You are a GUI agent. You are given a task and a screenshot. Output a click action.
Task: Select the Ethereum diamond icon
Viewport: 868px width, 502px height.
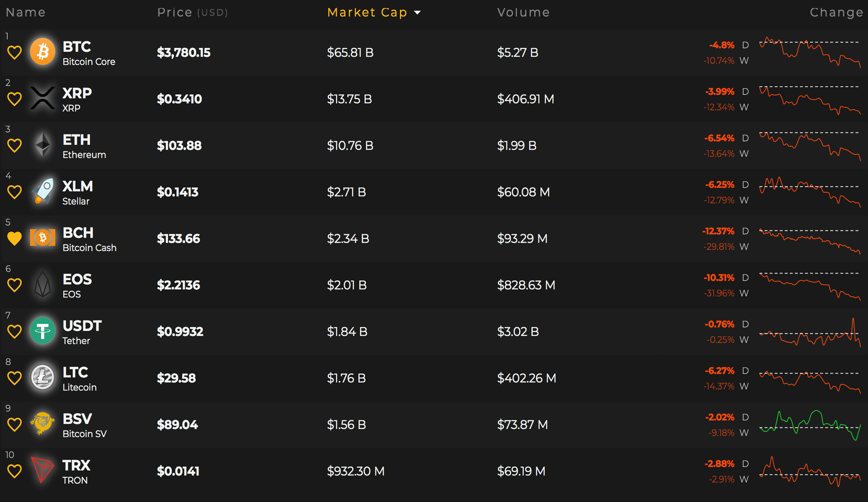[43, 145]
